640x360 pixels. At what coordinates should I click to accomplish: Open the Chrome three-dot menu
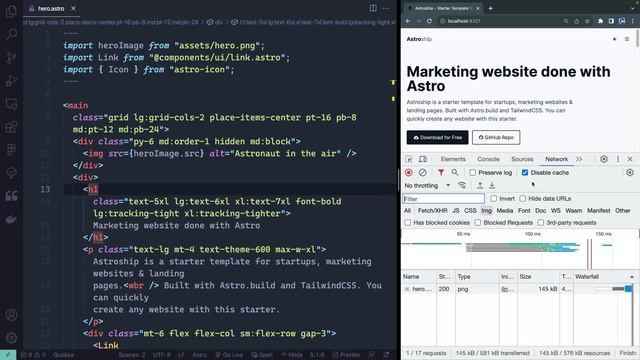pos(633,21)
